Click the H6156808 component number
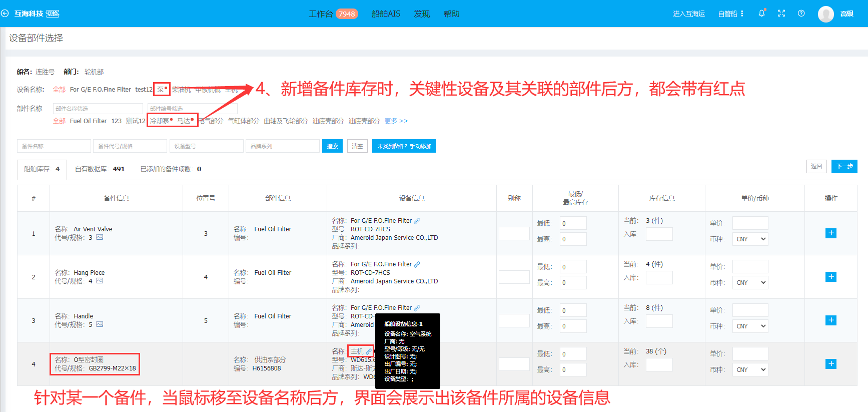The width and height of the screenshot is (868, 412). [267, 368]
